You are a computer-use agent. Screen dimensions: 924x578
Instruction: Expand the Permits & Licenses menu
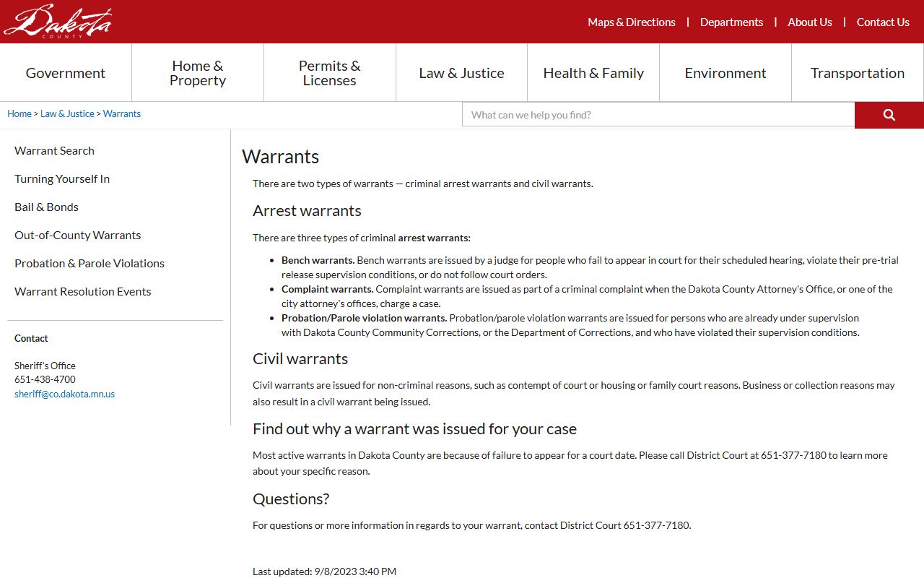tap(329, 73)
